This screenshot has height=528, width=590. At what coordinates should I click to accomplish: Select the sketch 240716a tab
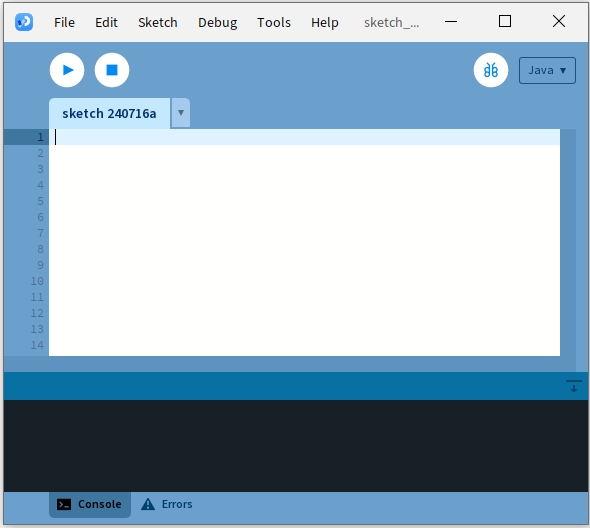tap(109, 113)
